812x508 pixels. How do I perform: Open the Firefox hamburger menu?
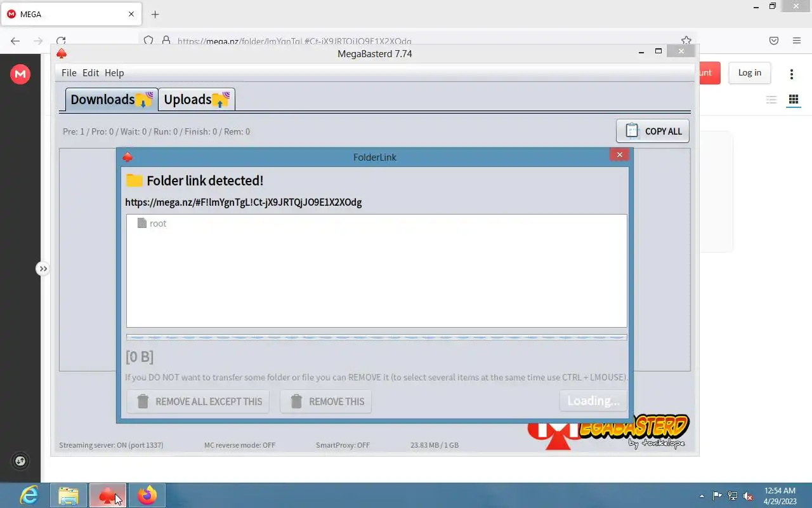pos(797,41)
